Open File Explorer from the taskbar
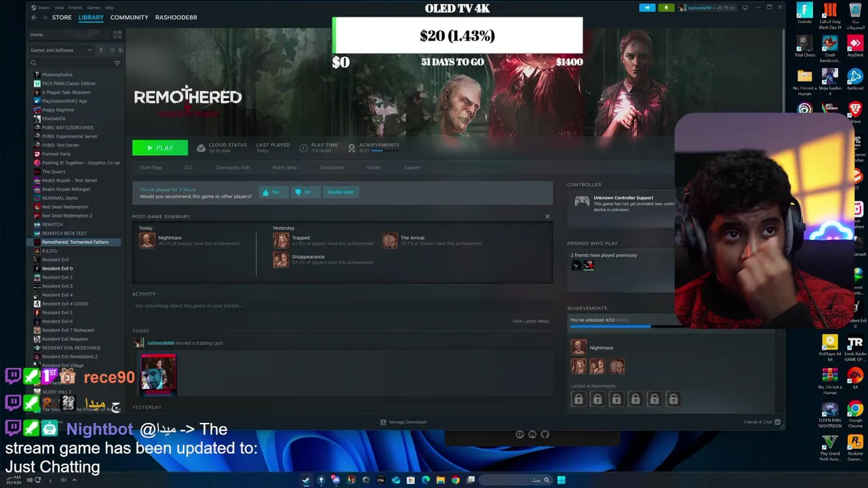Screen dimensions: 868x488 (440, 480)
